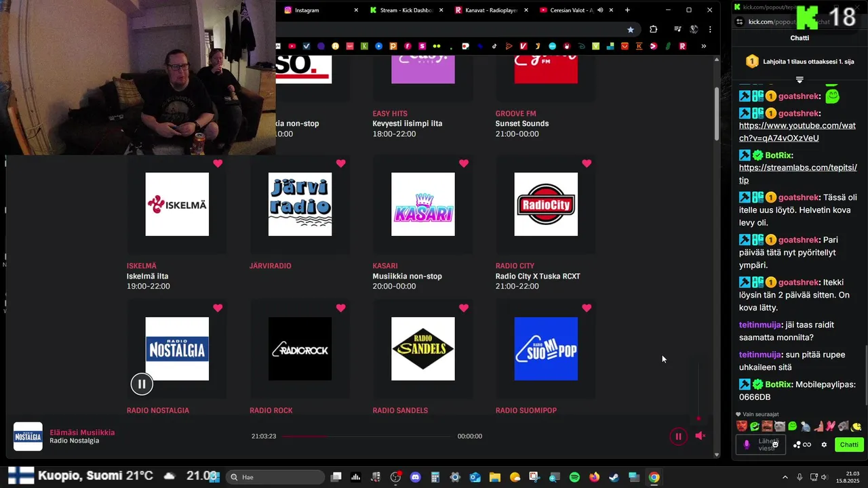Open the goatshrek YouTube link in chat
This screenshot has height=488, width=868.
797,132
